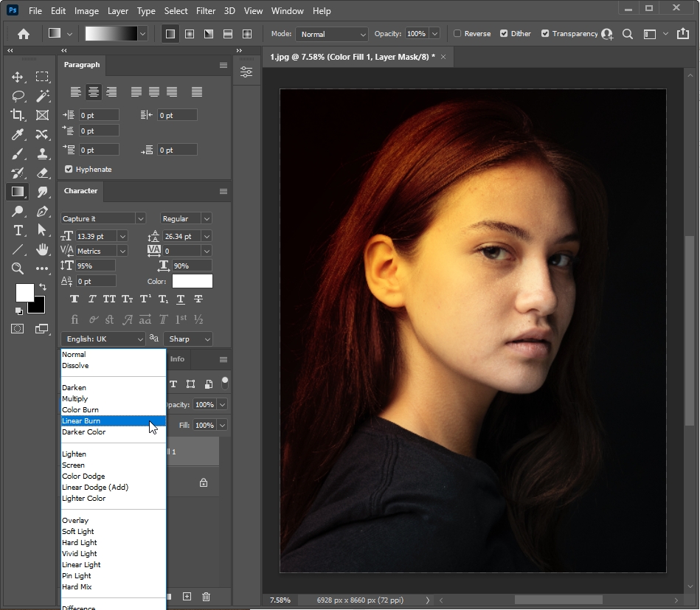Expand the anti-aliasing 'Sharp' dropdown
The width and height of the screenshot is (700, 610).
pyautogui.click(x=189, y=339)
